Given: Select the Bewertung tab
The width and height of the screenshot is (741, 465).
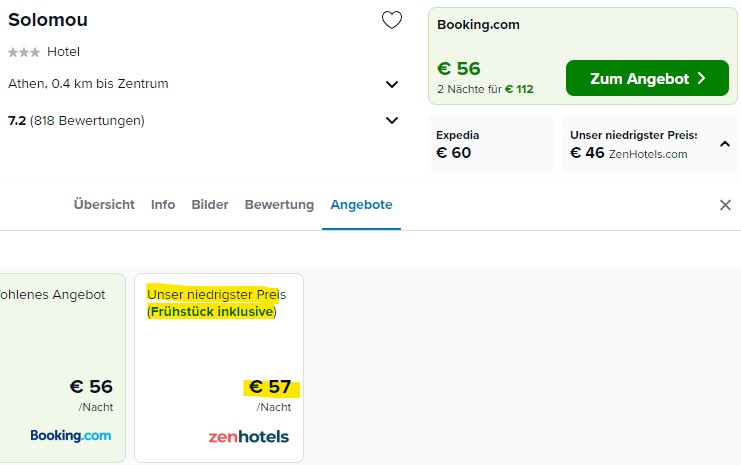Looking at the screenshot, I should tap(279, 205).
